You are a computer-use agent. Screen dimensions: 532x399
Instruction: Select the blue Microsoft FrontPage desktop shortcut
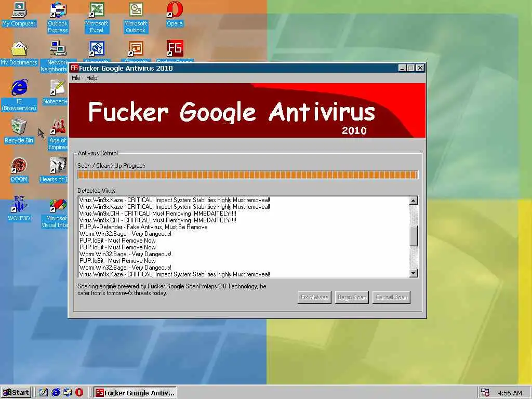point(97,48)
